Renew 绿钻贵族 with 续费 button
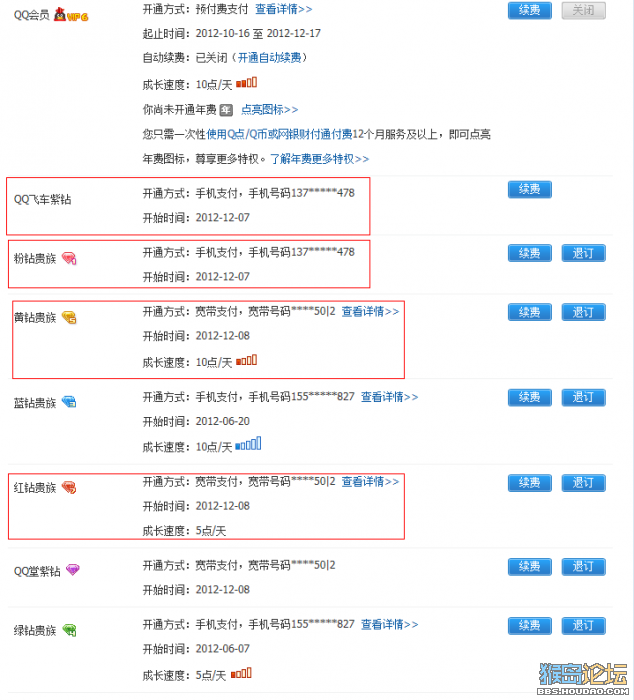This screenshot has width=634, height=700. (530, 626)
